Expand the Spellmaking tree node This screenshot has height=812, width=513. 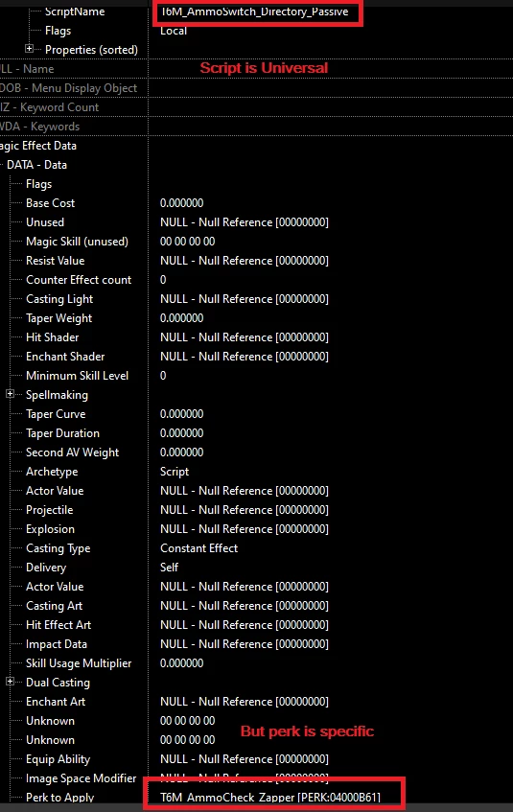[10, 394]
